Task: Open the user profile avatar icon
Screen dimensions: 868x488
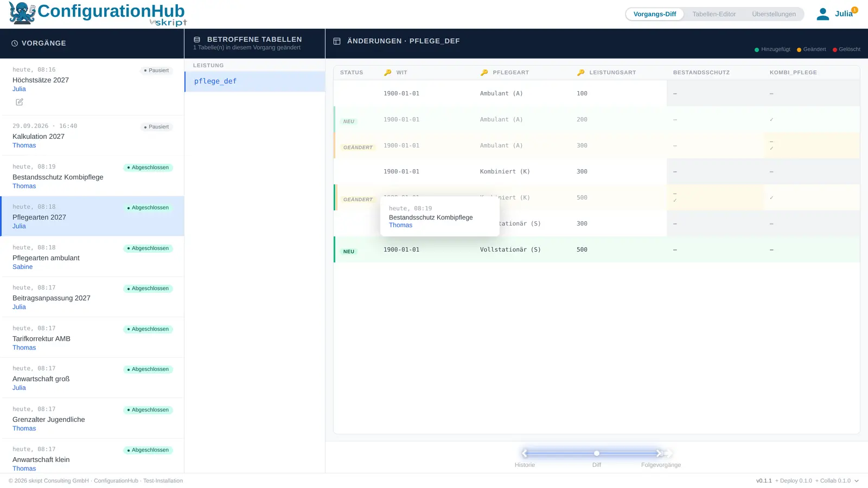Action: click(x=822, y=14)
